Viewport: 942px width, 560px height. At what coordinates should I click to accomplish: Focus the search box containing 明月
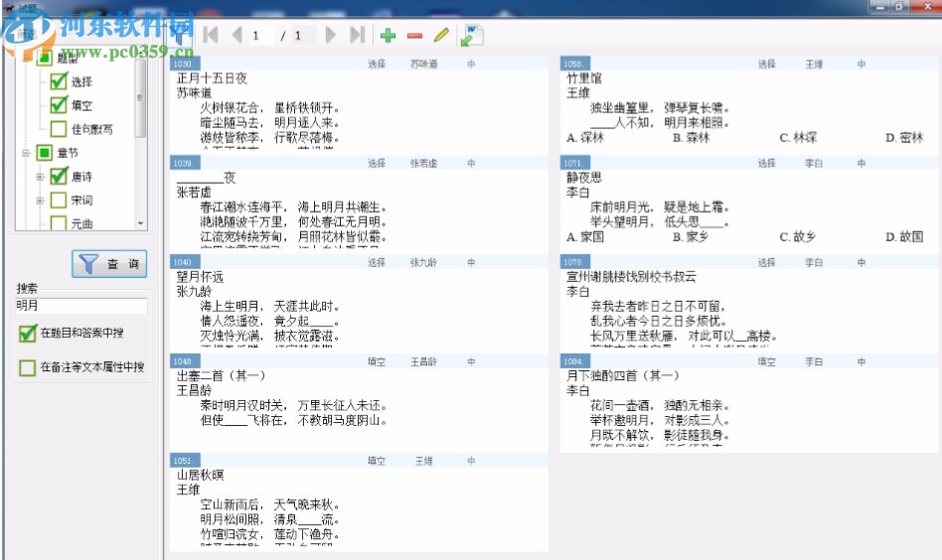point(81,306)
